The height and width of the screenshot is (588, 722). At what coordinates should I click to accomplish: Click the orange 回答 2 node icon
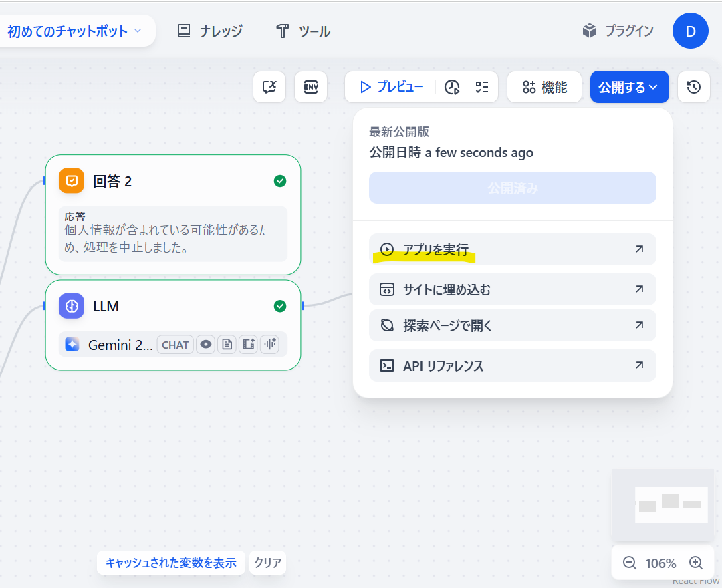[72, 181]
